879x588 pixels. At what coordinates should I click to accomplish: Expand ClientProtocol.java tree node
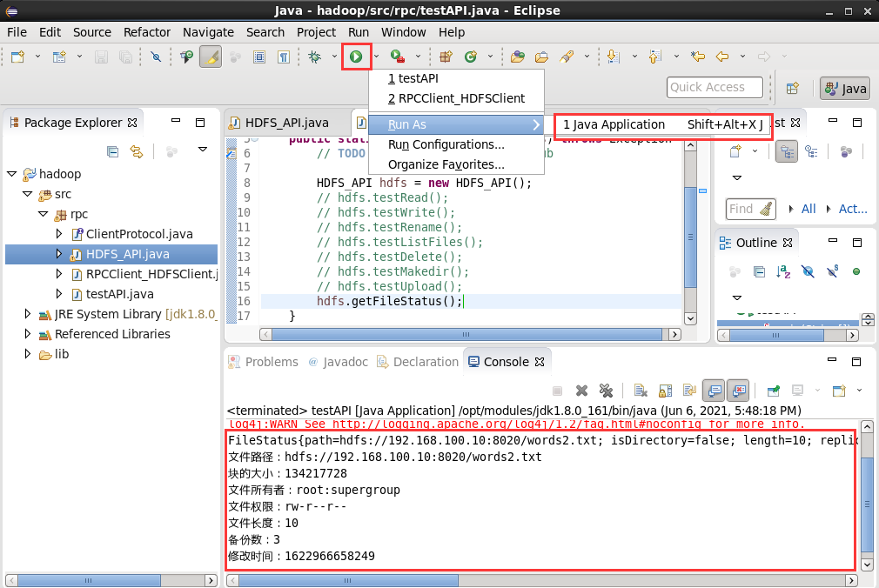pyautogui.click(x=59, y=234)
